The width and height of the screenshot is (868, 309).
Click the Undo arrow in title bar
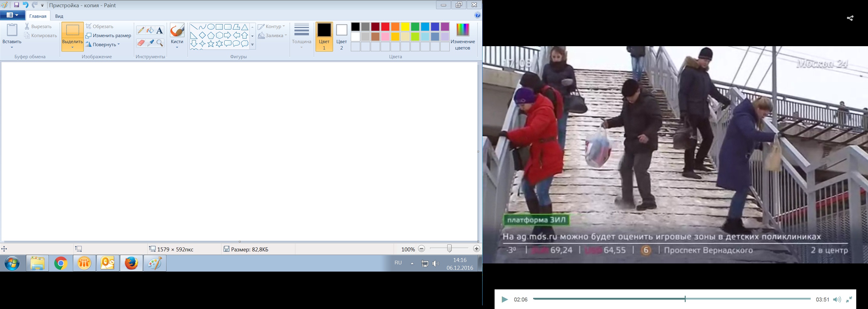25,5
